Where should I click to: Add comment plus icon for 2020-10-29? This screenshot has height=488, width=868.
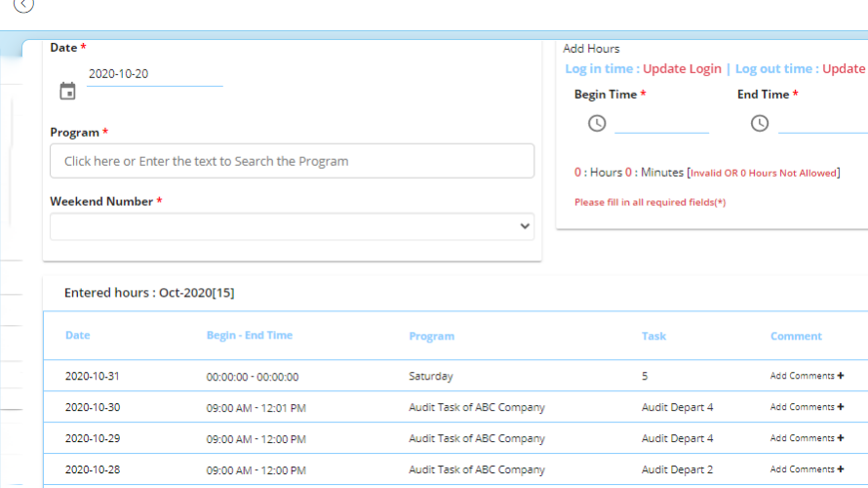tap(840, 438)
